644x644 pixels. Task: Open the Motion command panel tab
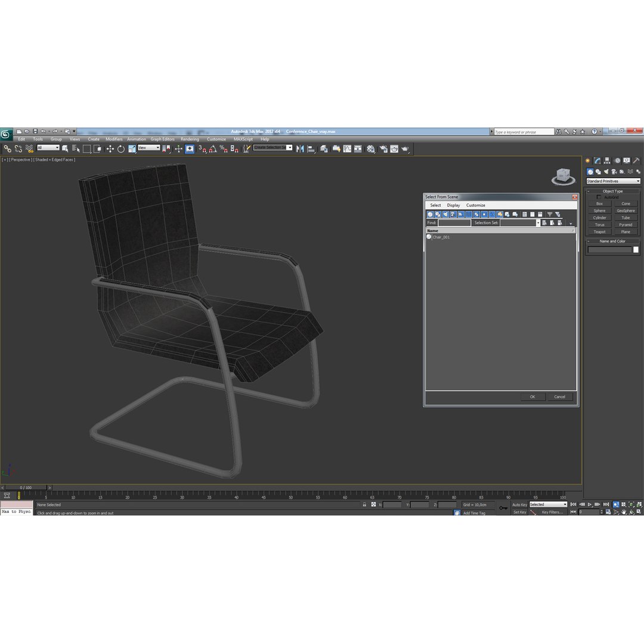click(x=617, y=160)
